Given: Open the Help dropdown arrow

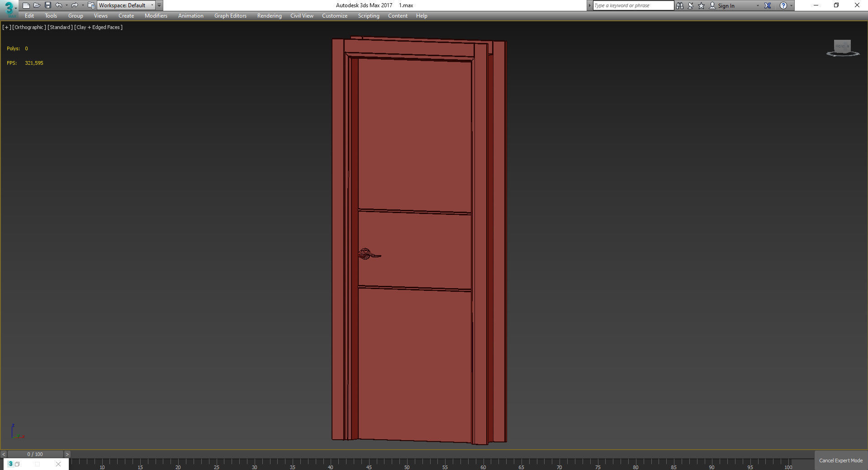Looking at the screenshot, I should [791, 5].
